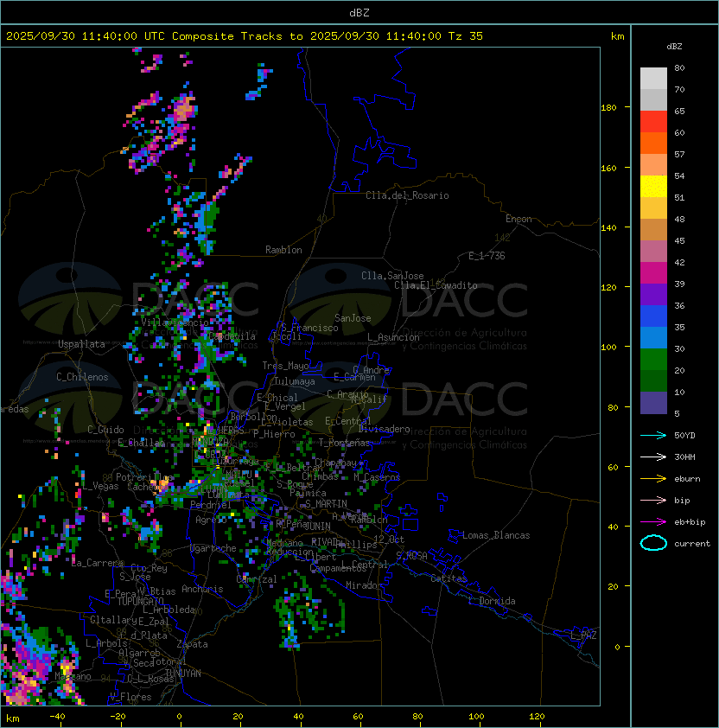Image resolution: width=719 pixels, height=728 pixels.
Task: Select the 12_Oct map label
Action: click(389, 540)
